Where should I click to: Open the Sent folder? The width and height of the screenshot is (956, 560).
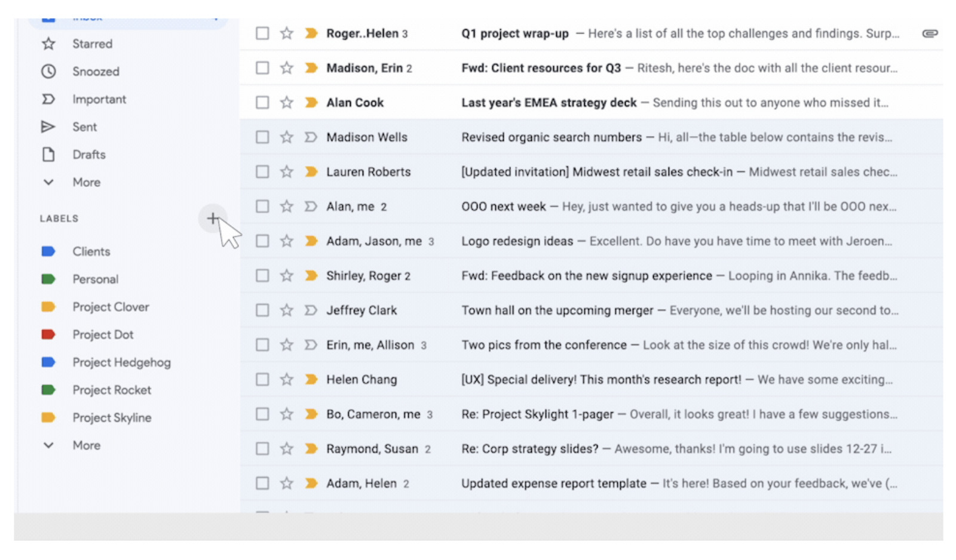pyautogui.click(x=84, y=127)
